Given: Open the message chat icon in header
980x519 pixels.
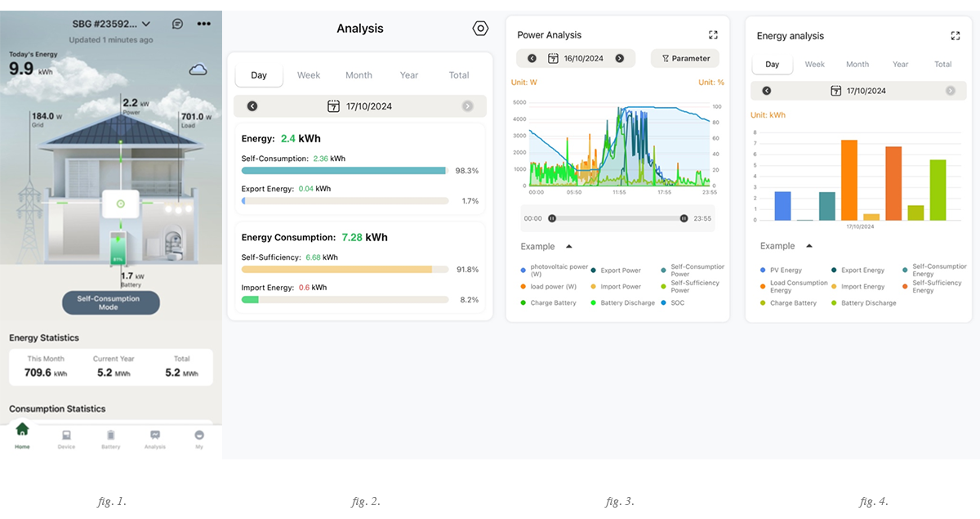Looking at the screenshot, I should tap(178, 24).
